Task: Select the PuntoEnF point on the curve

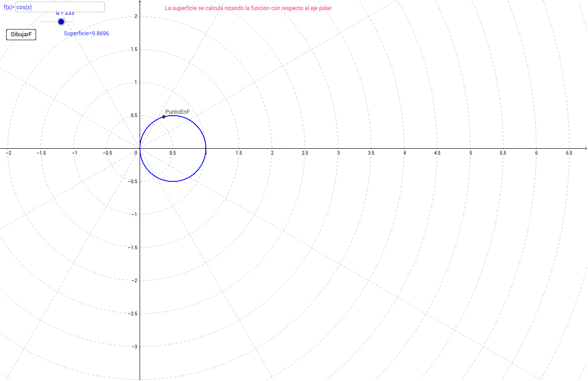Action: point(164,117)
